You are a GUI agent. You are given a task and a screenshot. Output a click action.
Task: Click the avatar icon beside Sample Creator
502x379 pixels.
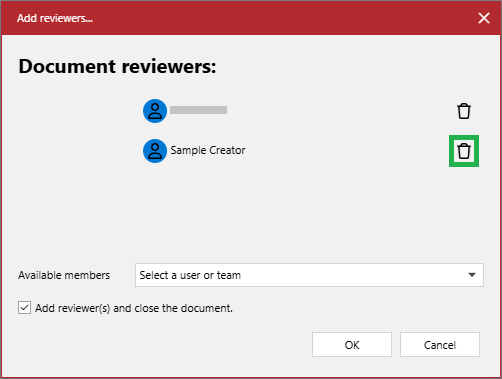tap(155, 151)
